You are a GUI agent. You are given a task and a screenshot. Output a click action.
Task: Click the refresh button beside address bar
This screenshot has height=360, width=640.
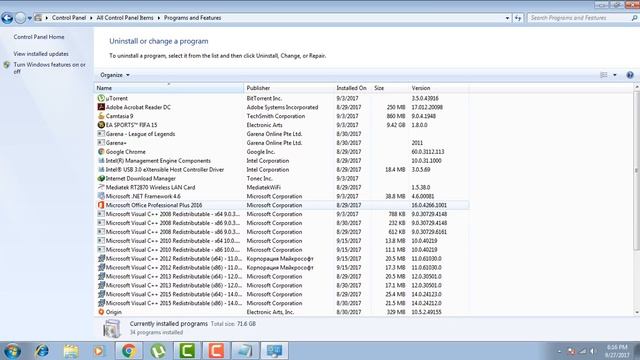tap(518, 18)
